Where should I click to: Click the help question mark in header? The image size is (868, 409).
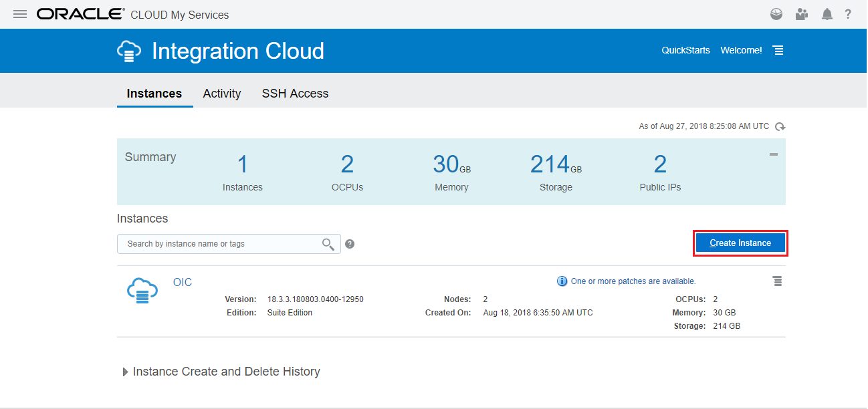(x=848, y=14)
